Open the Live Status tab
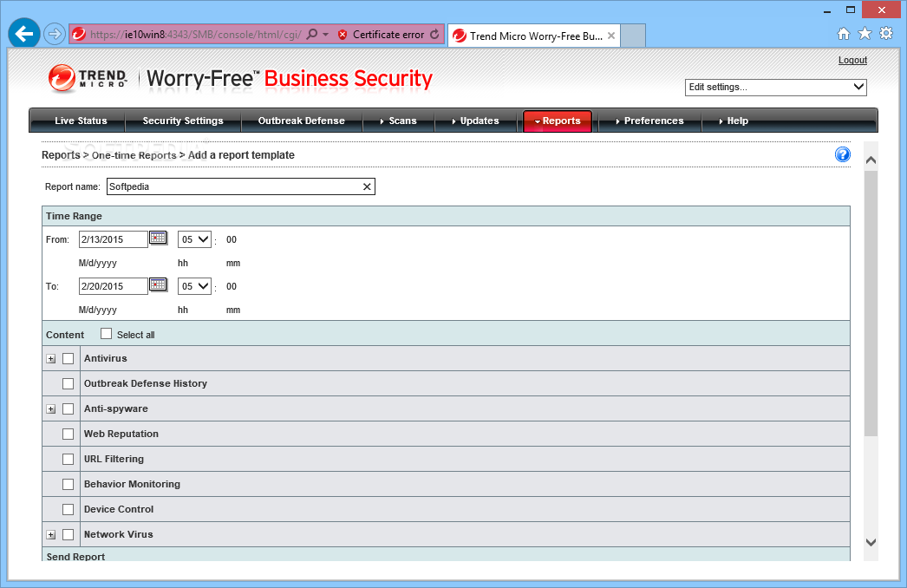Viewport: 907px width, 588px height. (x=81, y=121)
